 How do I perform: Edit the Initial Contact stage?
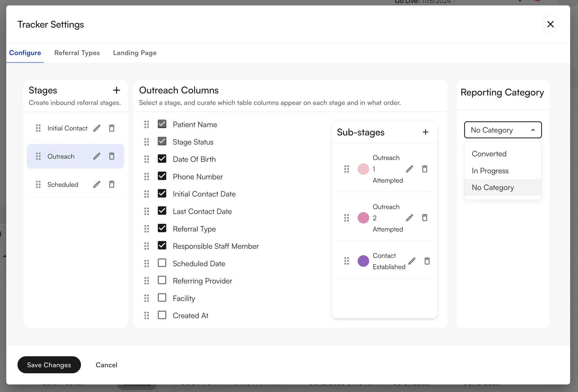(97, 128)
